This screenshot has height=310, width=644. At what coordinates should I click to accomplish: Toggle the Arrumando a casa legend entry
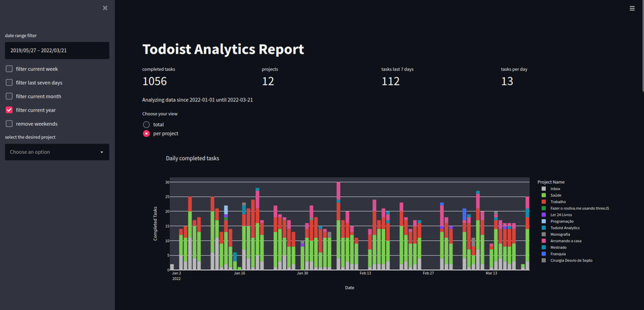(565, 241)
